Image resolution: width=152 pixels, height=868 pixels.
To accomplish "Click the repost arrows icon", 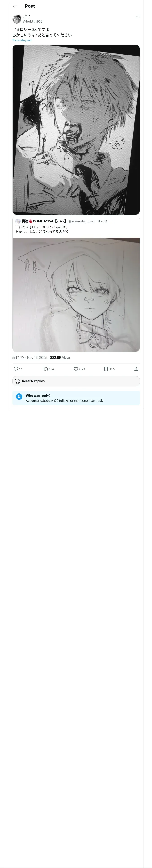I will [x=45, y=369].
